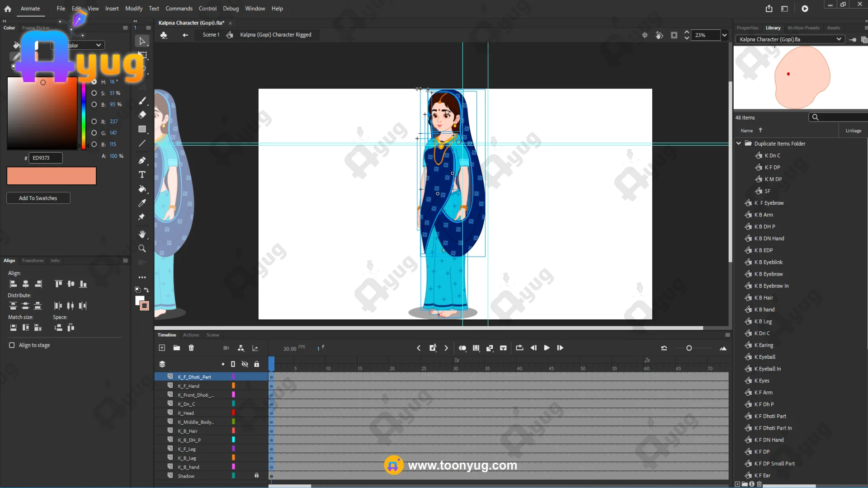Select the Eyedropper tool

coord(142,203)
